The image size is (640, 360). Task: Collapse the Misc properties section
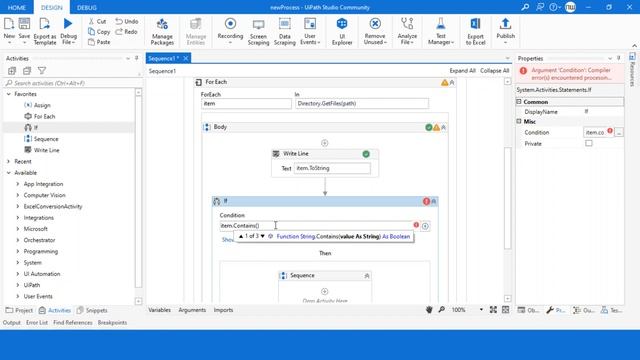519,121
